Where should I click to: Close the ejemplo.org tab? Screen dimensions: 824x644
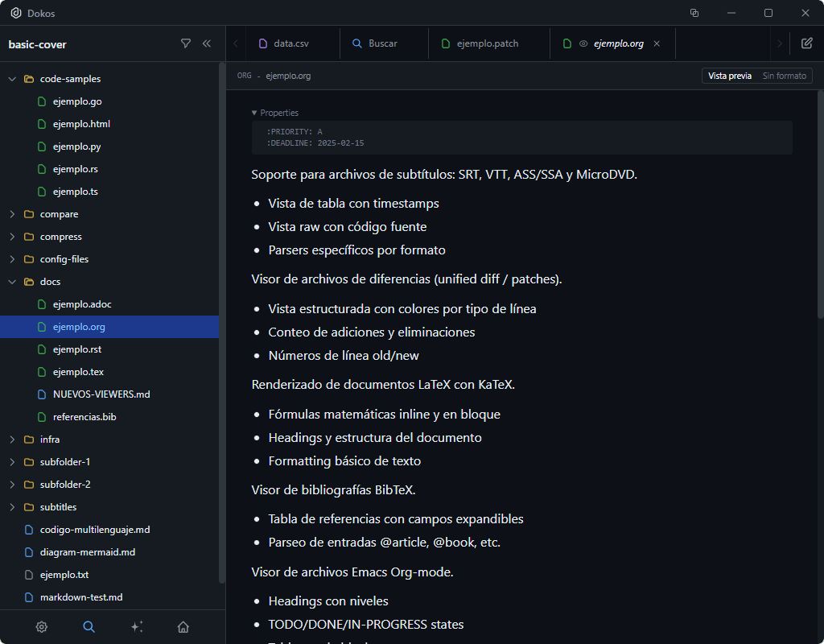click(x=657, y=43)
